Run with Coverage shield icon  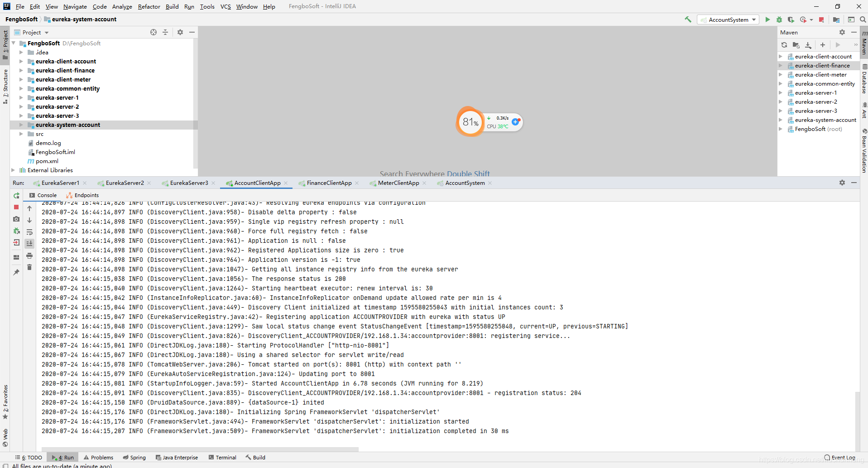[791, 19]
